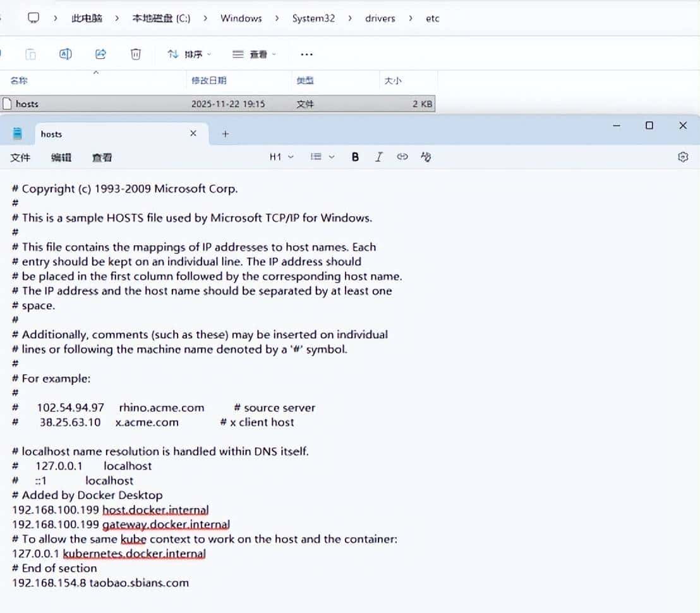Select the hosts tab in Notepad
700x613 pixels.
click(121, 134)
